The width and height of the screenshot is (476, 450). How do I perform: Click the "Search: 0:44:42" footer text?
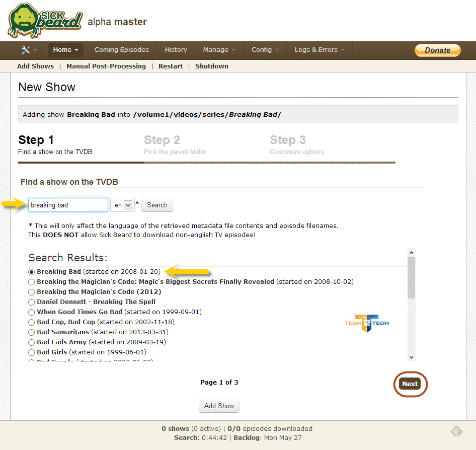pos(200,437)
